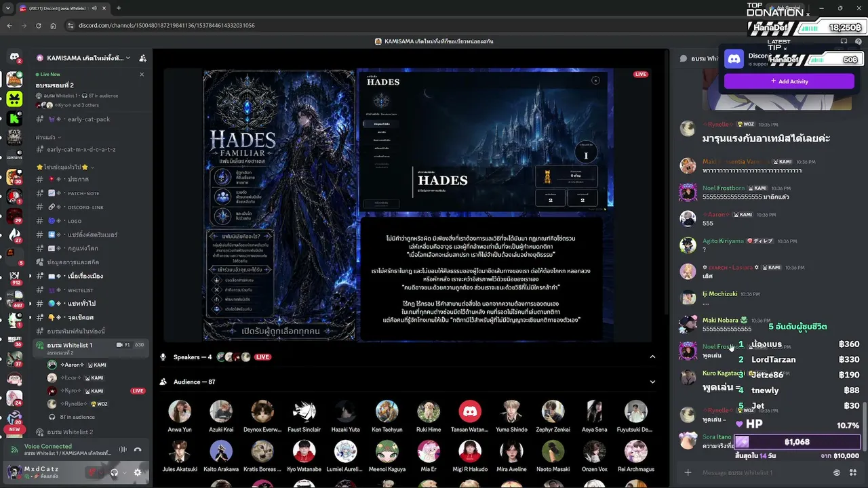This screenshot has height=488, width=868.
Task: Click the Voice Connected status text
Action: (x=48, y=446)
